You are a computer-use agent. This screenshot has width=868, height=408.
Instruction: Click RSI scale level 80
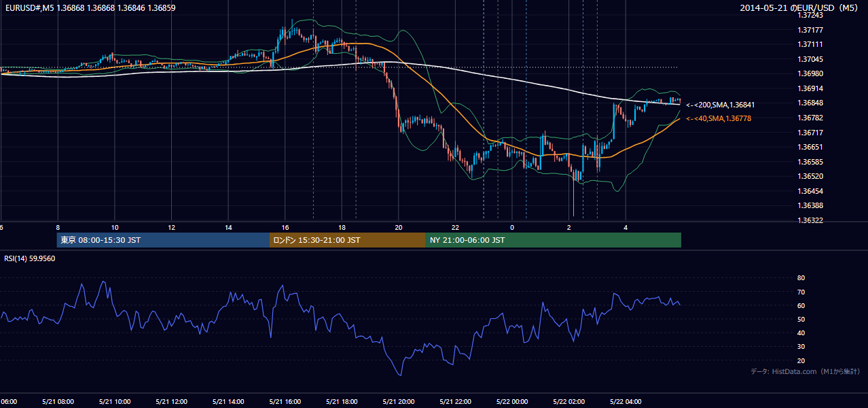801,278
